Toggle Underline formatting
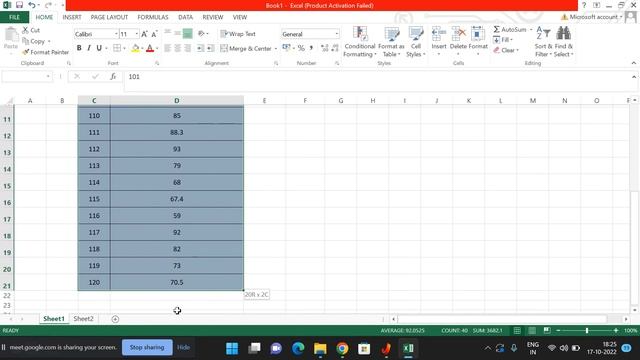 (99, 48)
